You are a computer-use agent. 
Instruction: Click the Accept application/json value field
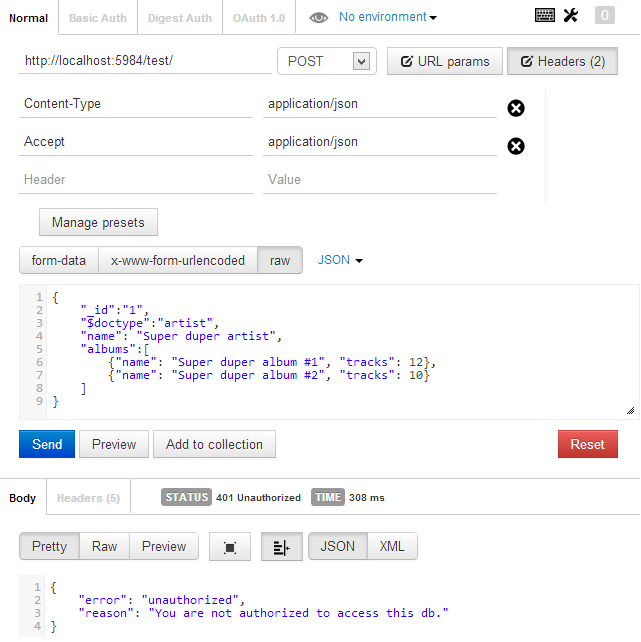tap(380, 142)
